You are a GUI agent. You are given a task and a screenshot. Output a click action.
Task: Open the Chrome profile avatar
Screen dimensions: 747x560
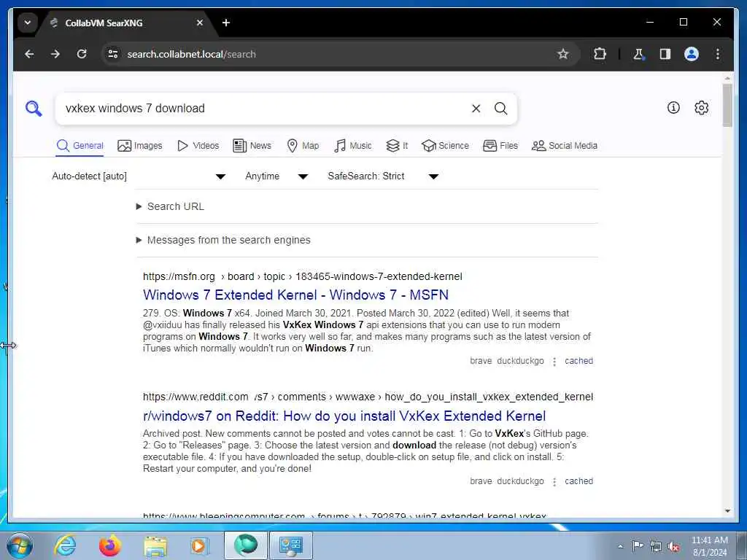pos(692,54)
